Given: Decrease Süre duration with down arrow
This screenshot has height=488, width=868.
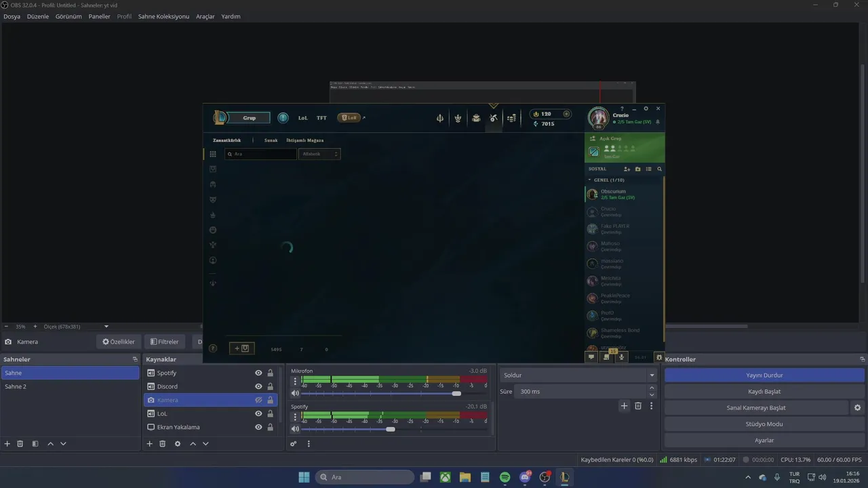Looking at the screenshot, I should 652,395.
